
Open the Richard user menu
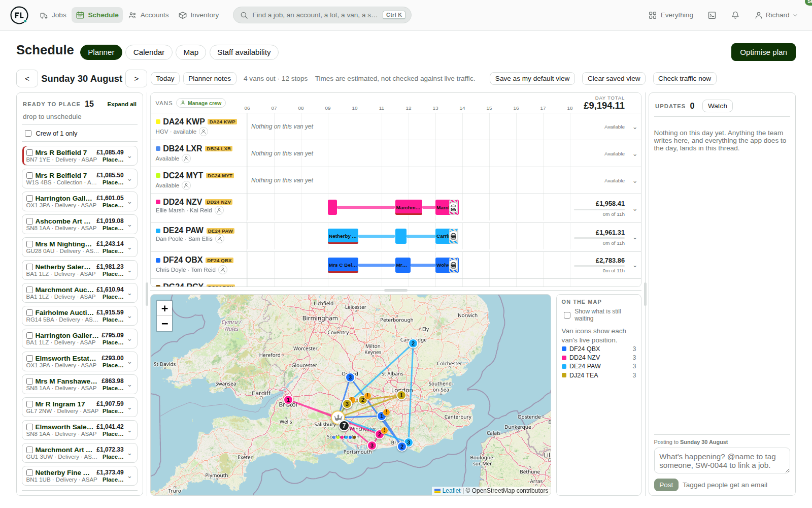776,15
